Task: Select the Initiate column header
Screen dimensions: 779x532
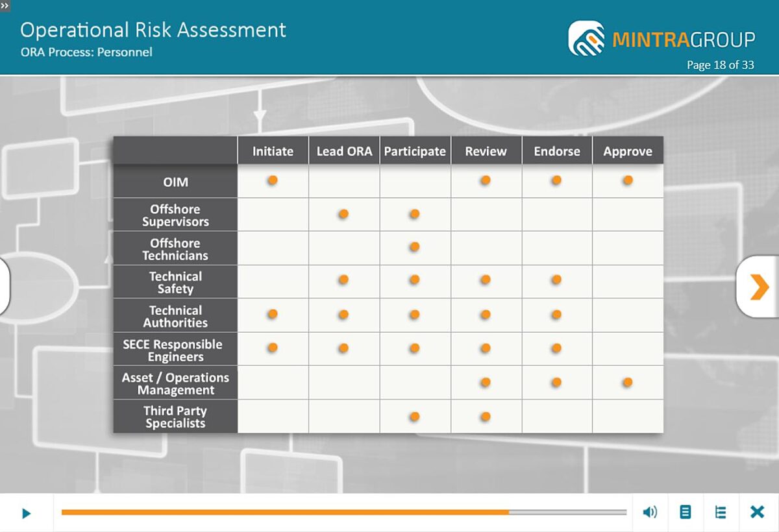Action: (x=273, y=151)
